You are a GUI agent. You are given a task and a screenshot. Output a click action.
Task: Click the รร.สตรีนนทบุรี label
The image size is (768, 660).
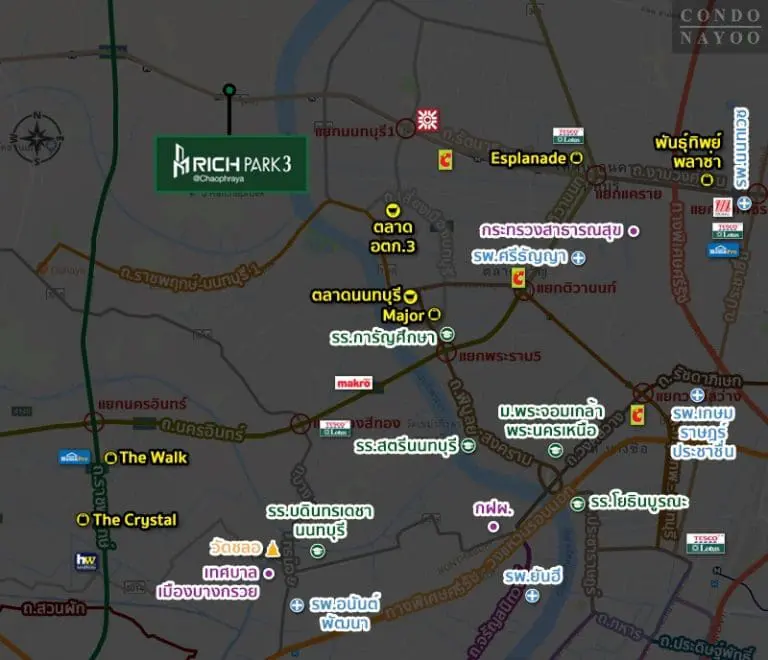click(406, 446)
